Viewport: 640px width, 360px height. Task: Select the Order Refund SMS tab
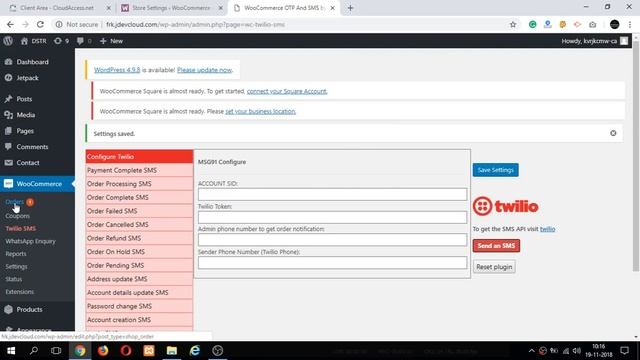click(139, 238)
